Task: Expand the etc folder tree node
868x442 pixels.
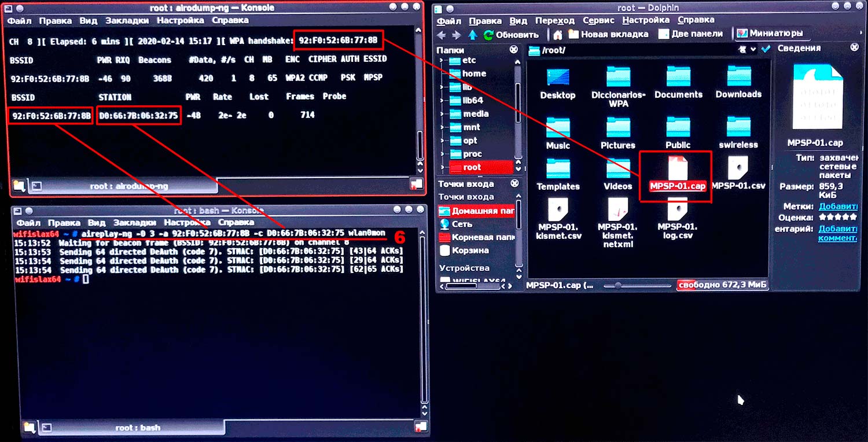Action: tap(442, 60)
